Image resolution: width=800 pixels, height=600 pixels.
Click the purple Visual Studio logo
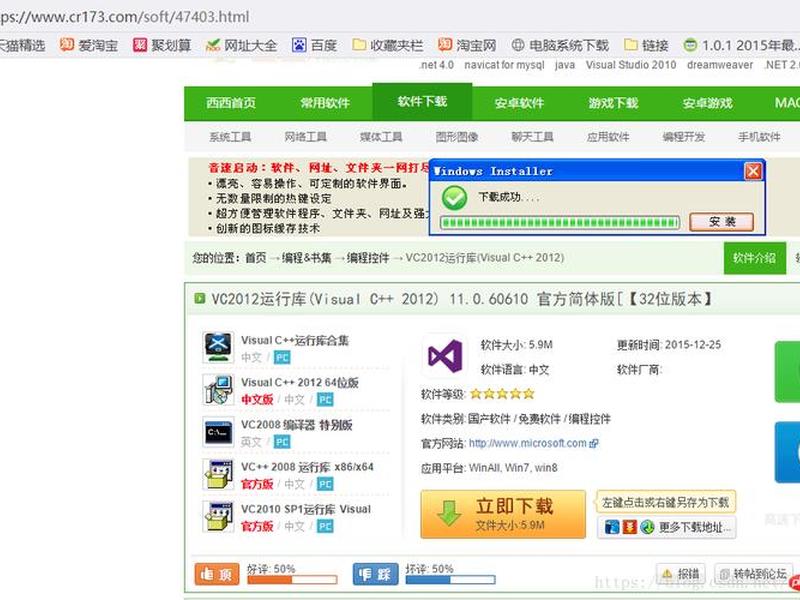click(x=445, y=356)
